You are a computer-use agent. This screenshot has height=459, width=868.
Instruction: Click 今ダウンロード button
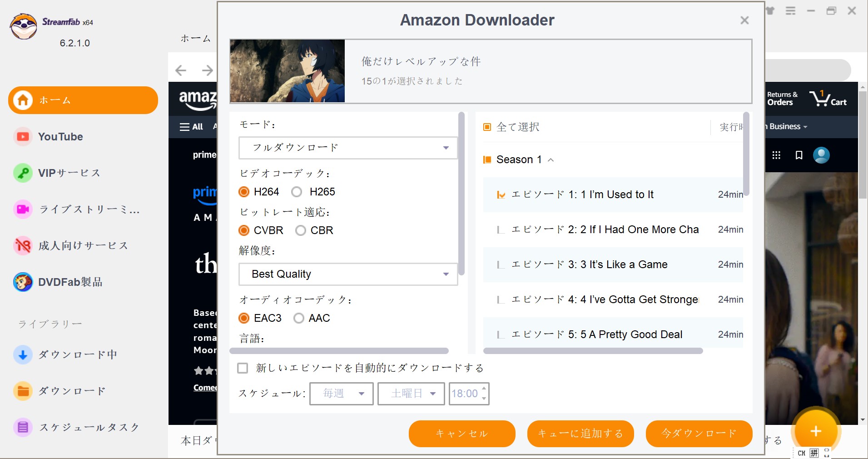coord(699,434)
